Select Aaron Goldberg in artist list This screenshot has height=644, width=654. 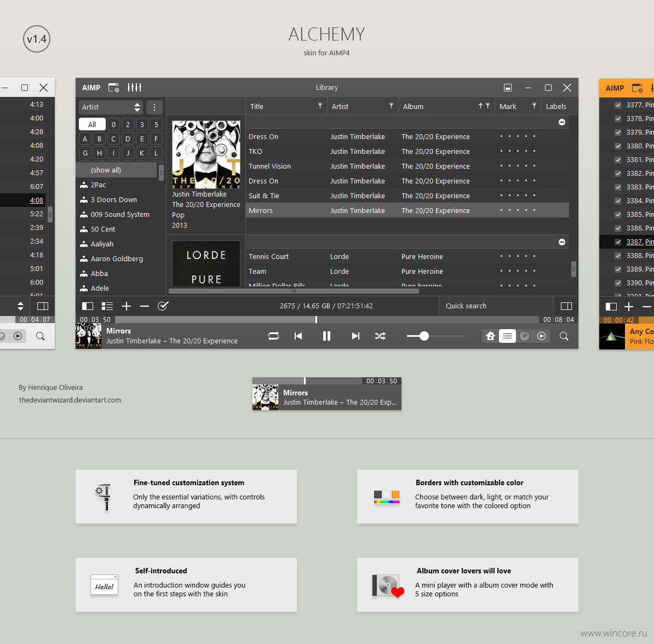point(116,259)
